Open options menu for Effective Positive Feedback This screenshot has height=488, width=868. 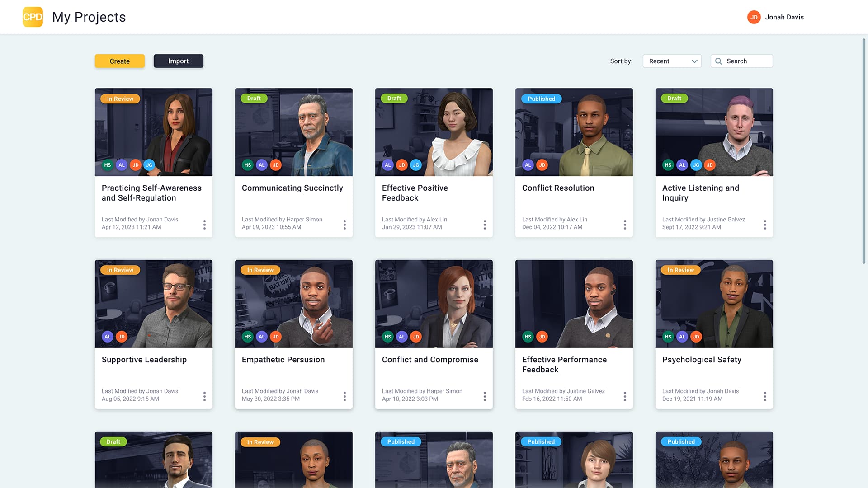coord(485,225)
